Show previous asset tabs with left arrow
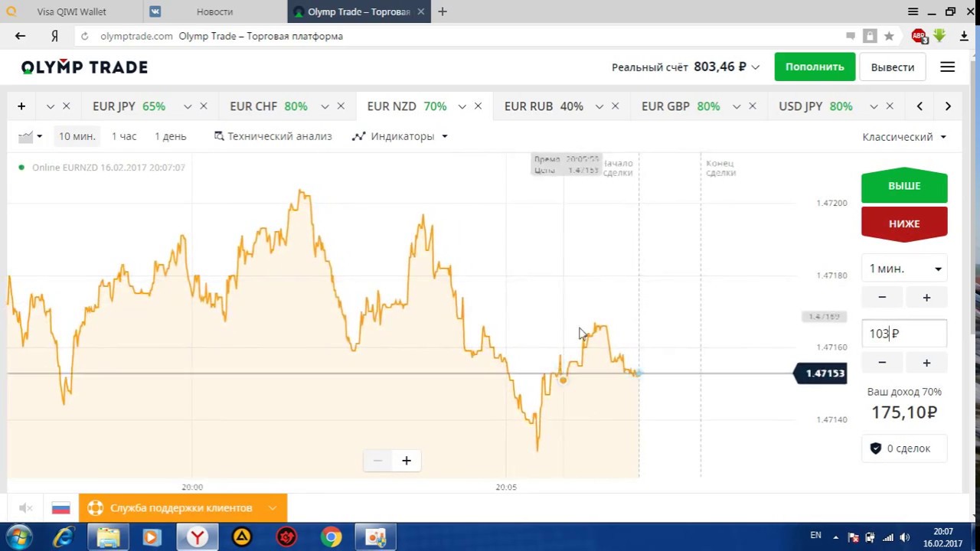This screenshot has width=980, height=551. click(x=920, y=106)
